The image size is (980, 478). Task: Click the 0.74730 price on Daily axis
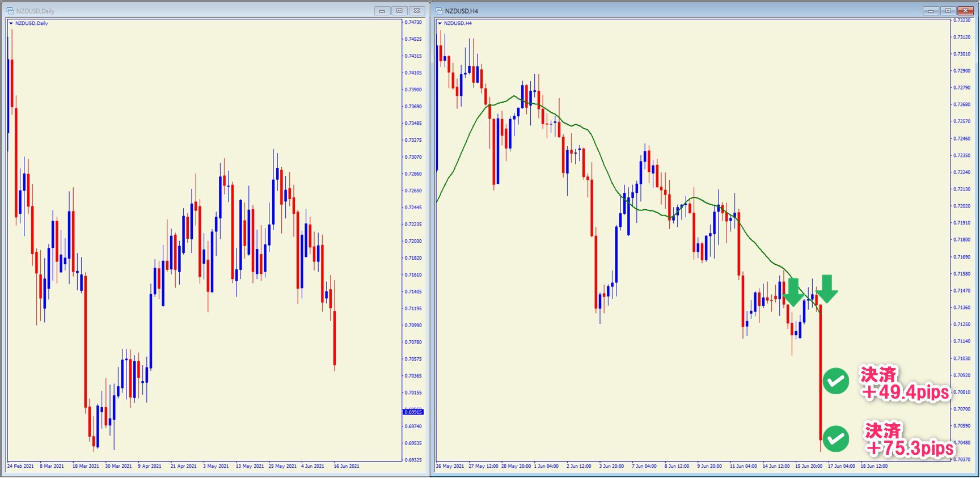point(413,22)
